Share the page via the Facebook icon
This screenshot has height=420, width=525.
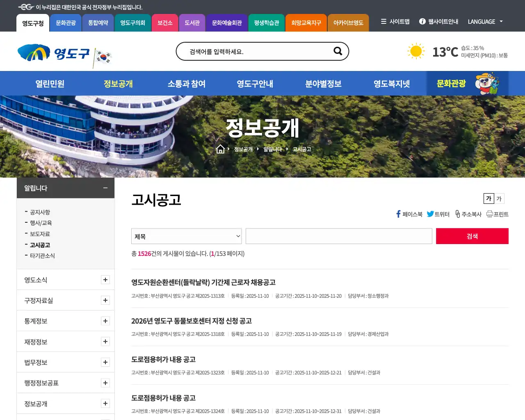(x=398, y=214)
